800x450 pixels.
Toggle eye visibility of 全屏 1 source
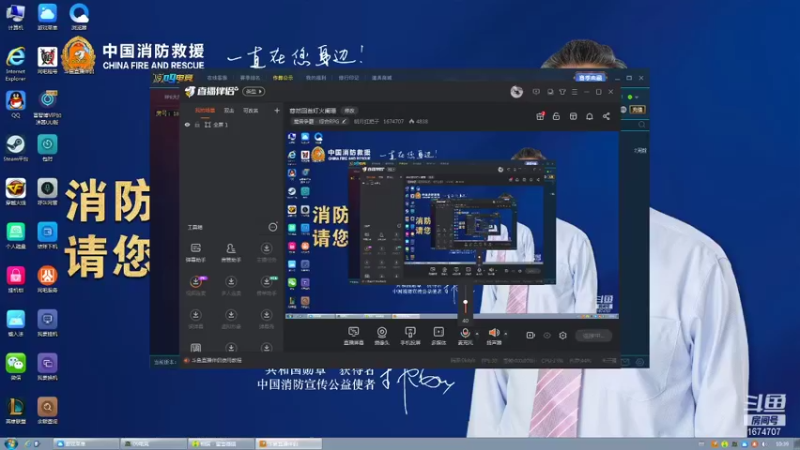[x=187, y=124]
